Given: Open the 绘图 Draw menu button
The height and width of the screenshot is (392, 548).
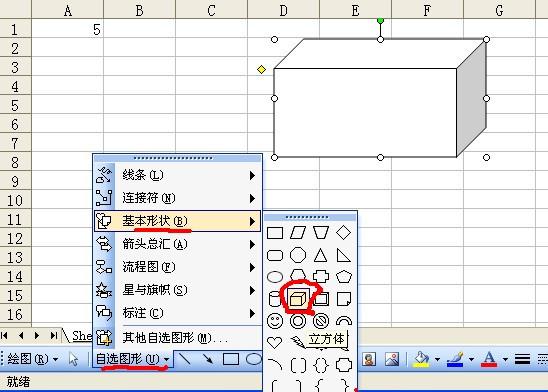Looking at the screenshot, I should point(32,359).
